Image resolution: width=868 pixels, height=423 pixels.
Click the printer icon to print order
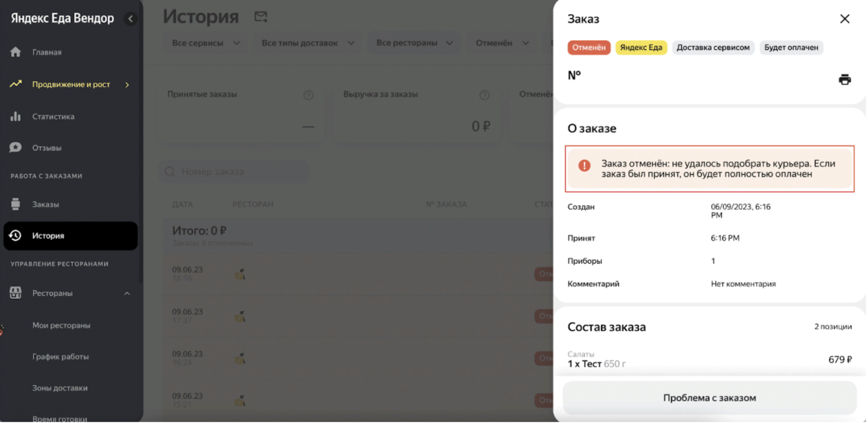(845, 79)
